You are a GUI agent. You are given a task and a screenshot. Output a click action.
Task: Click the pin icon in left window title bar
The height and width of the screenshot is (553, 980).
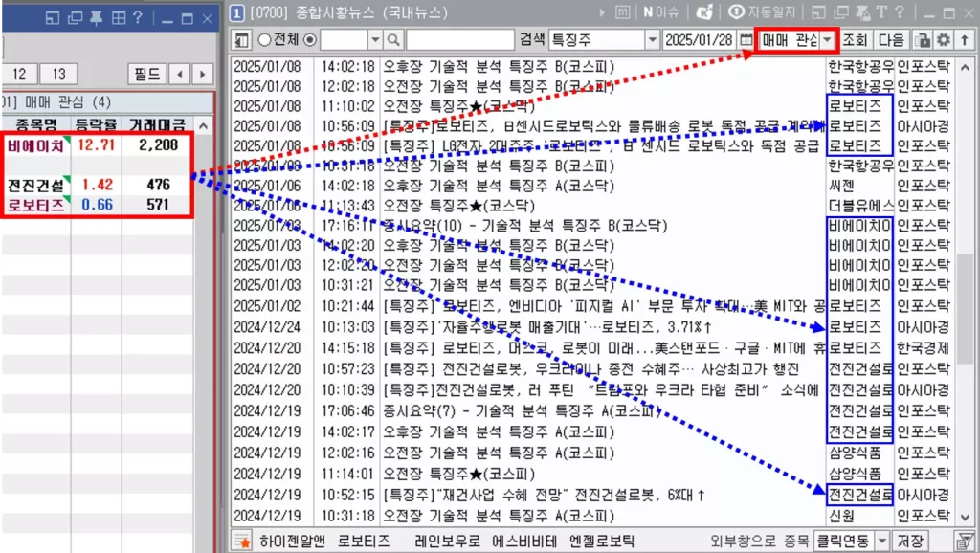tap(97, 18)
